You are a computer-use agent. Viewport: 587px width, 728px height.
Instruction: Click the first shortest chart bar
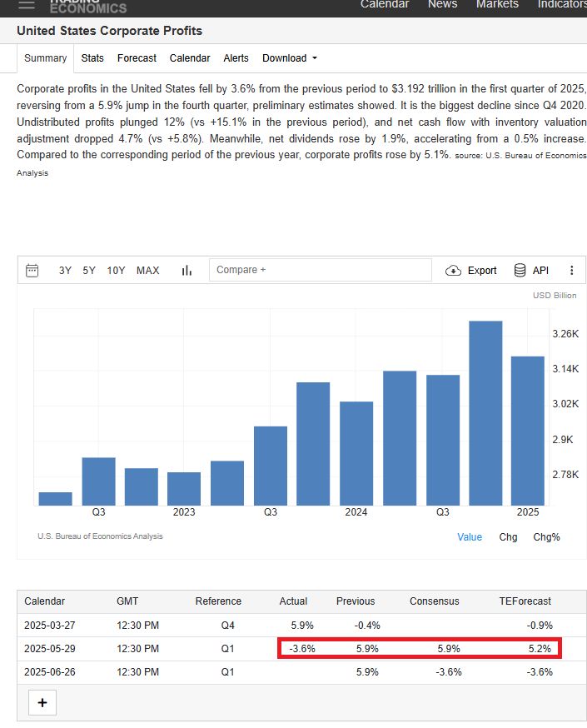[x=55, y=499]
